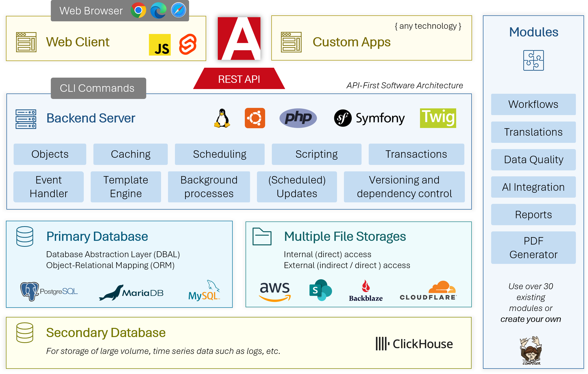This screenshot has width=588, height=374.
Task: Click the yellow JS logo
Action: coord(160,45)
